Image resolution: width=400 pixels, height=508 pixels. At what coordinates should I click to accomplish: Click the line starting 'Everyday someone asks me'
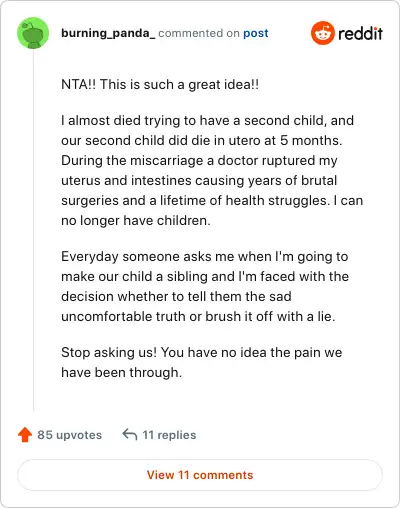point(205,256)
